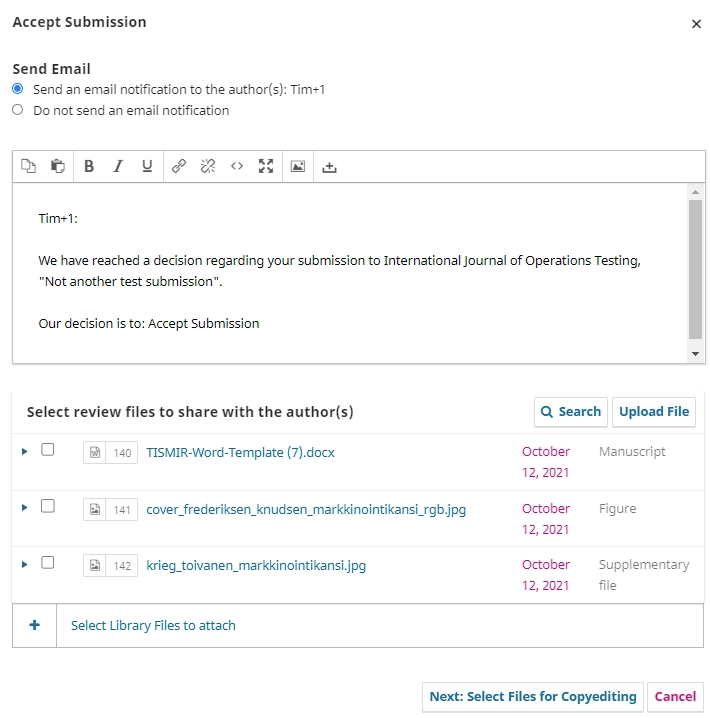
Task: Toggle bold formatting in email editor
Action: pos(89,167)
